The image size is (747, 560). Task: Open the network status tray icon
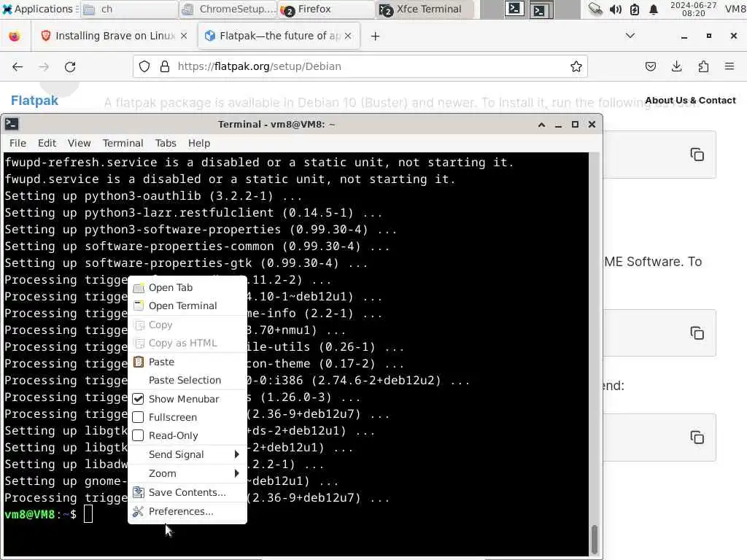pos(595,9)
